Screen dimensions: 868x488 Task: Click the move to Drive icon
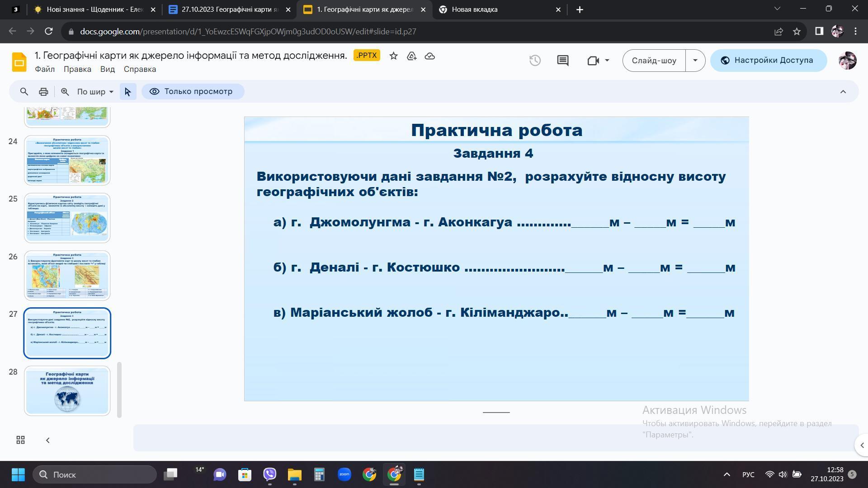point(411,56)
